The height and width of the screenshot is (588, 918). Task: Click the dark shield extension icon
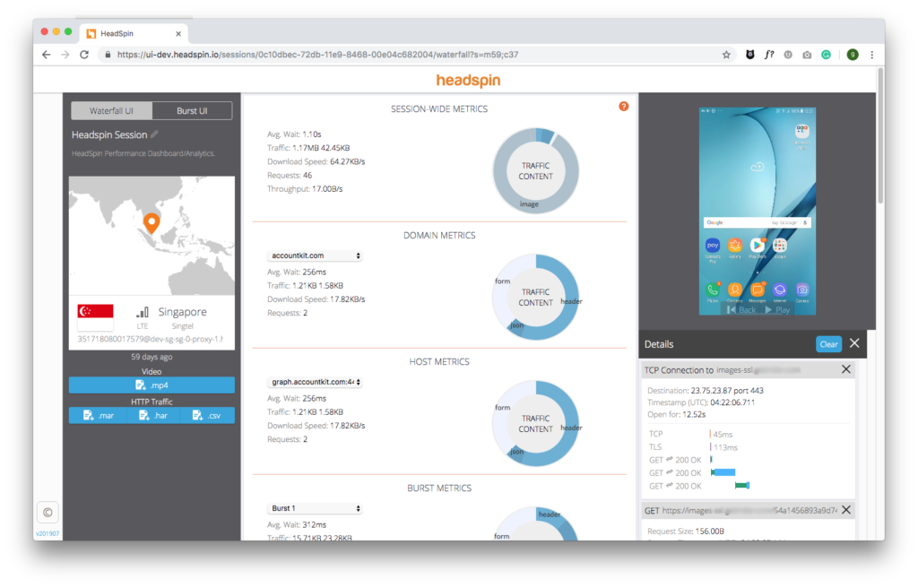pos(750,55)
